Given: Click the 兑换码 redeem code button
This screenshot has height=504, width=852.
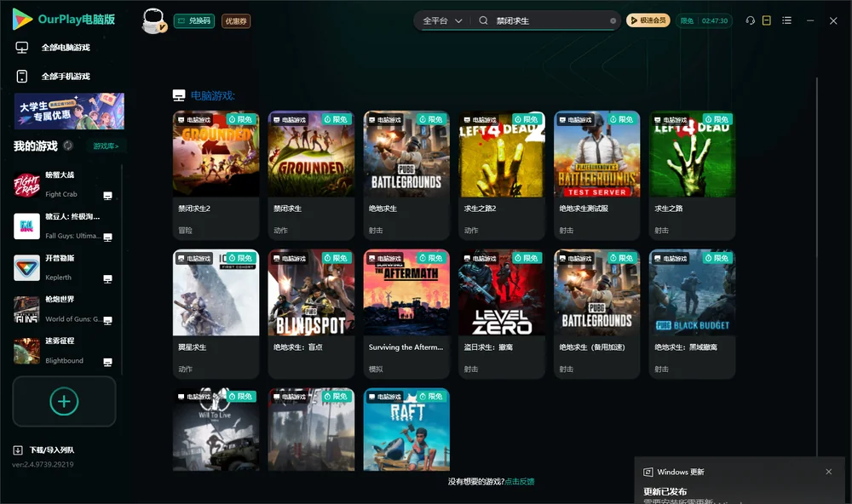Looking at the screenshot, I should pyautogui.click(x=194, y=21).
